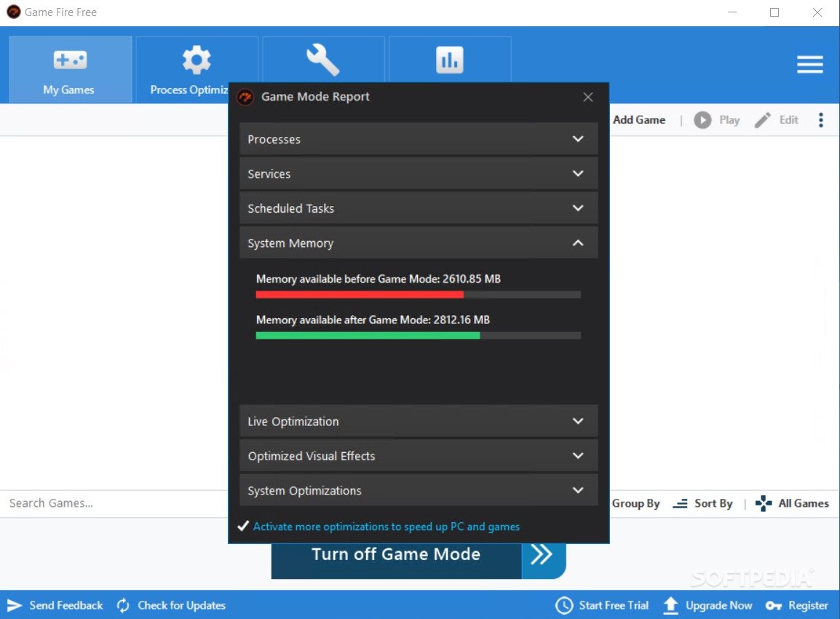Image resolution: width=840 pixels, height=619 pixels.
Task: Click the Add Game button
Action: click(x=639, y=120)
